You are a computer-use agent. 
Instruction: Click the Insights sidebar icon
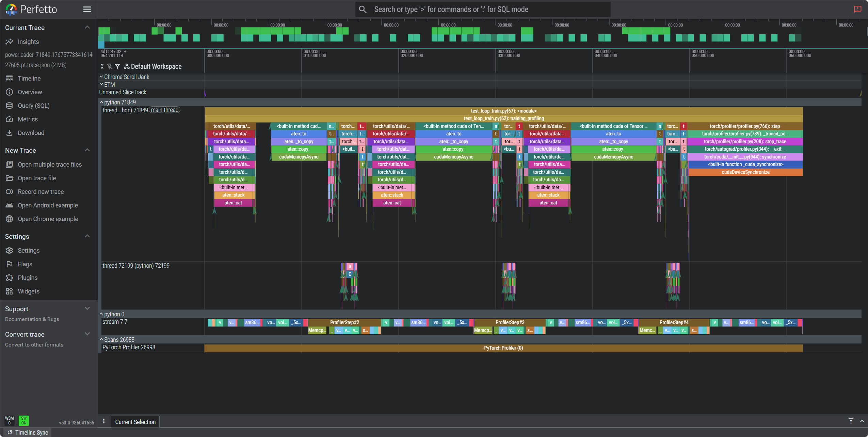point(10,41)
